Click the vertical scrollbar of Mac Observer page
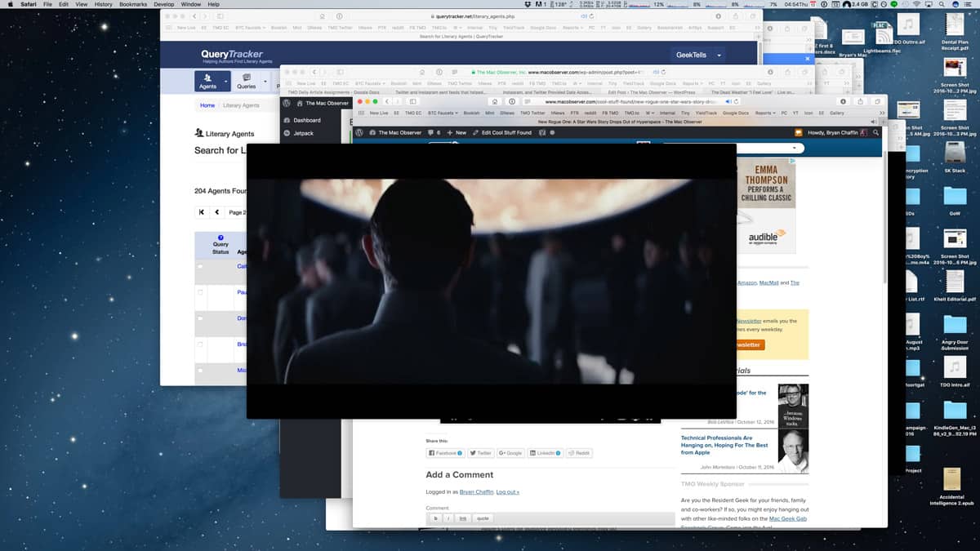 pos(884,245)
